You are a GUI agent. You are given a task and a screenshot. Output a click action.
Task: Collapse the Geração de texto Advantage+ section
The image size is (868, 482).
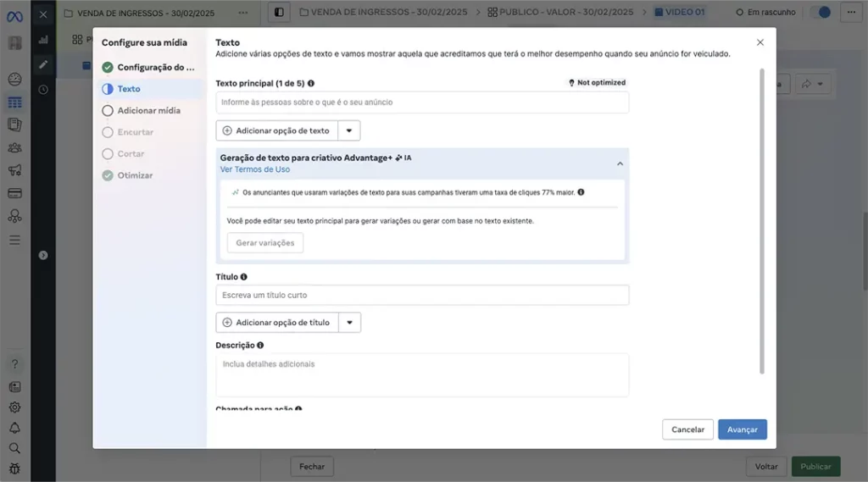click(x=620, y=163)
